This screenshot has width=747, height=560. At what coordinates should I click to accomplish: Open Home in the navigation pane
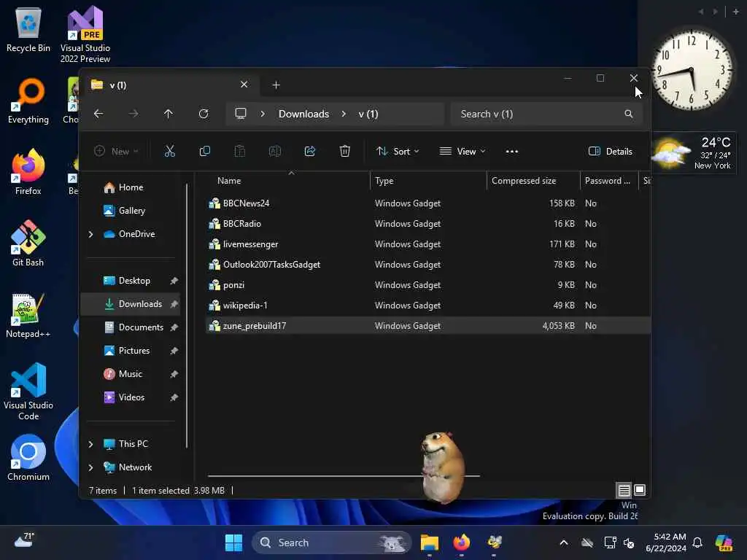[131, 187]
